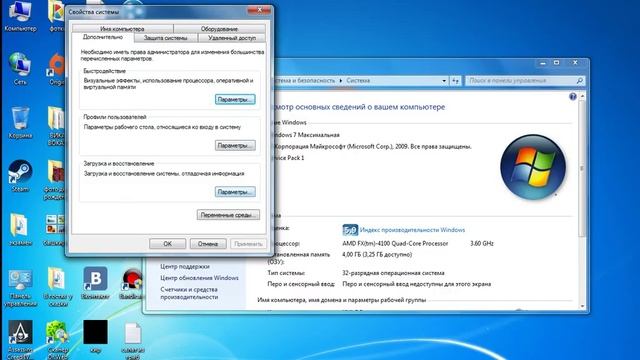Select the blank white document file icon
Screen dimensions: 640x360
coord(132,340)
